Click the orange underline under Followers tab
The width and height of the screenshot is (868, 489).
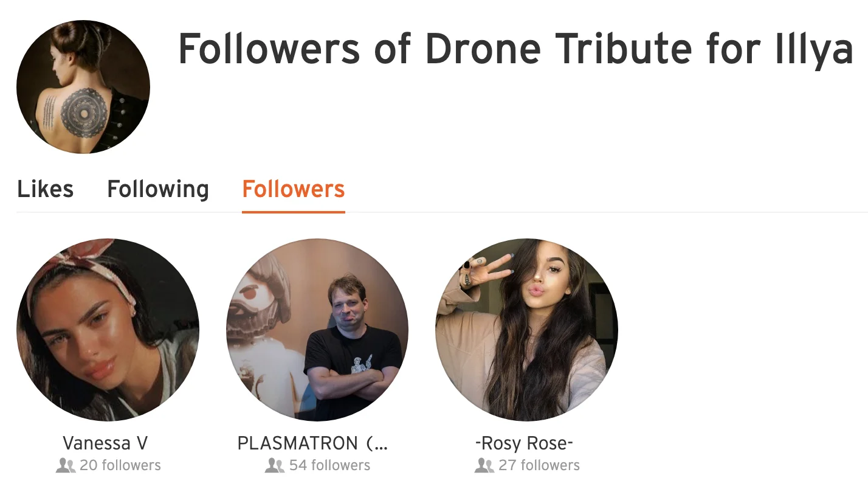[x=294, y=212]
